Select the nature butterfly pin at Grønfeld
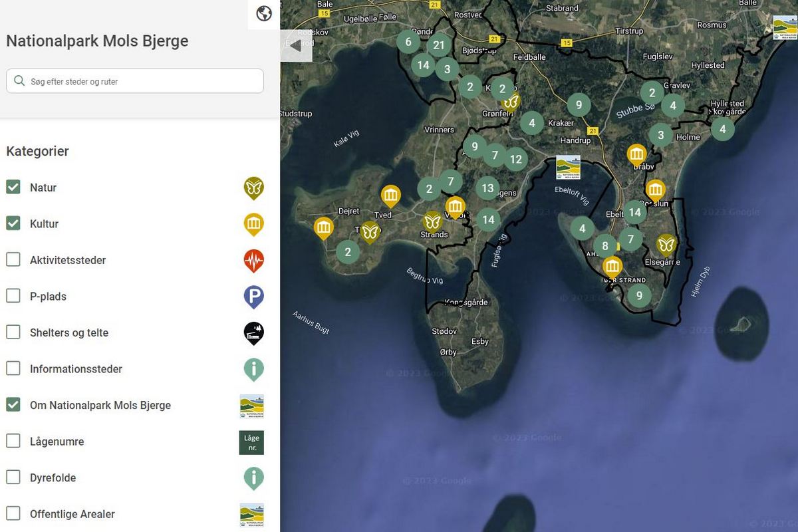The image size is (798, 532). pyautogui.click(x=511, y=102)
